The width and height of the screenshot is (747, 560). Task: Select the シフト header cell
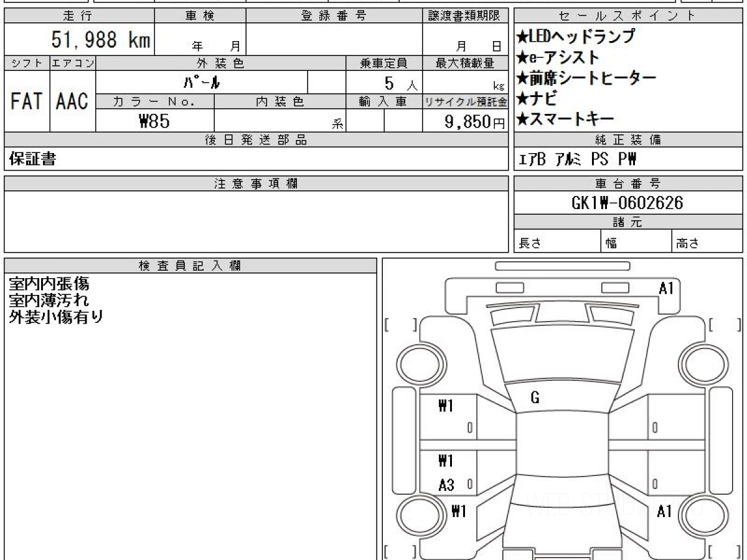coord(27,63)
